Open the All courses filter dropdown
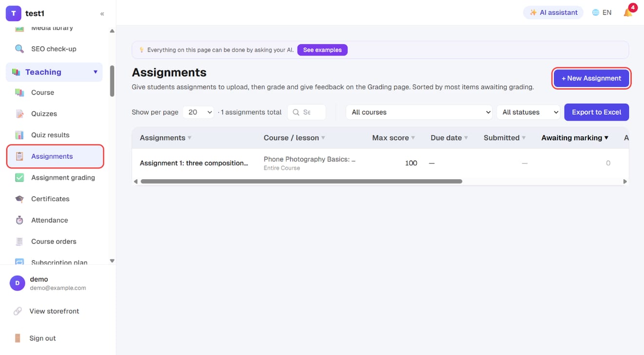The width and height of the screenshot is (644, 355). point(419,112)
